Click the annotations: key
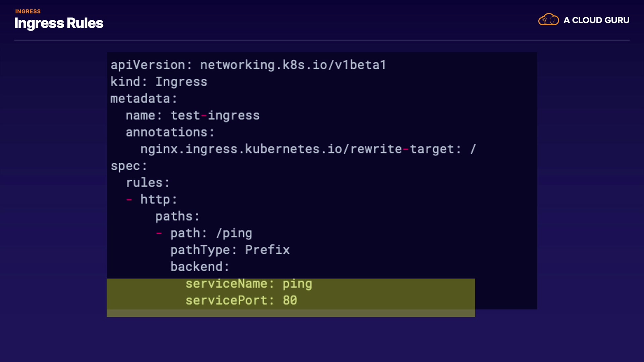Viewport: 644px width, 362px height. tap(170, 132)
